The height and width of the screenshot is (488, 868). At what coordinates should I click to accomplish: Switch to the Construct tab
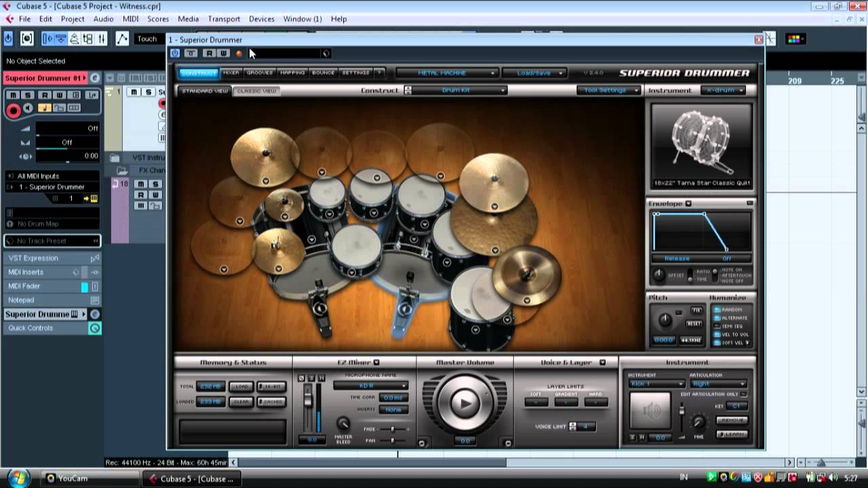[x=199, y=73]
